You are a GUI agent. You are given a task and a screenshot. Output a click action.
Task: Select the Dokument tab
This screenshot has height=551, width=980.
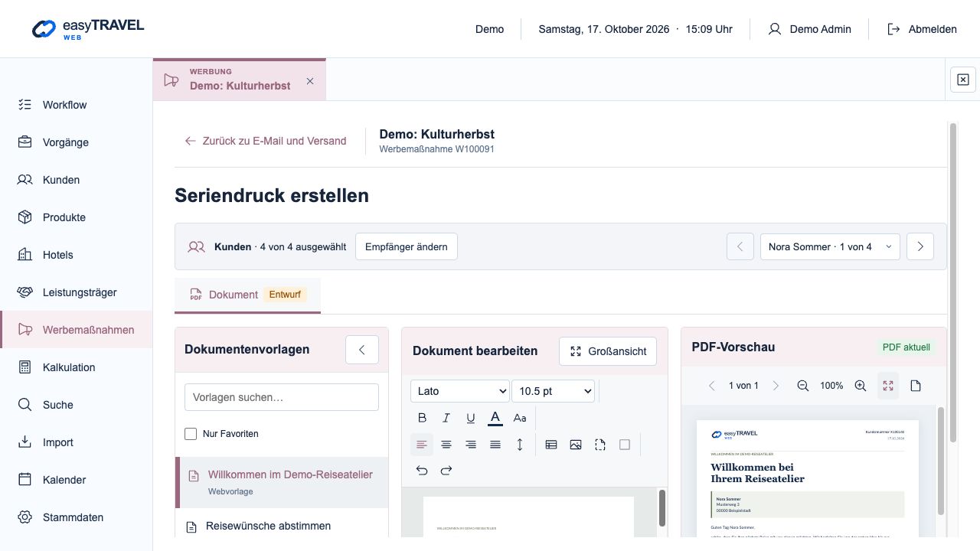tap(247, 295)
